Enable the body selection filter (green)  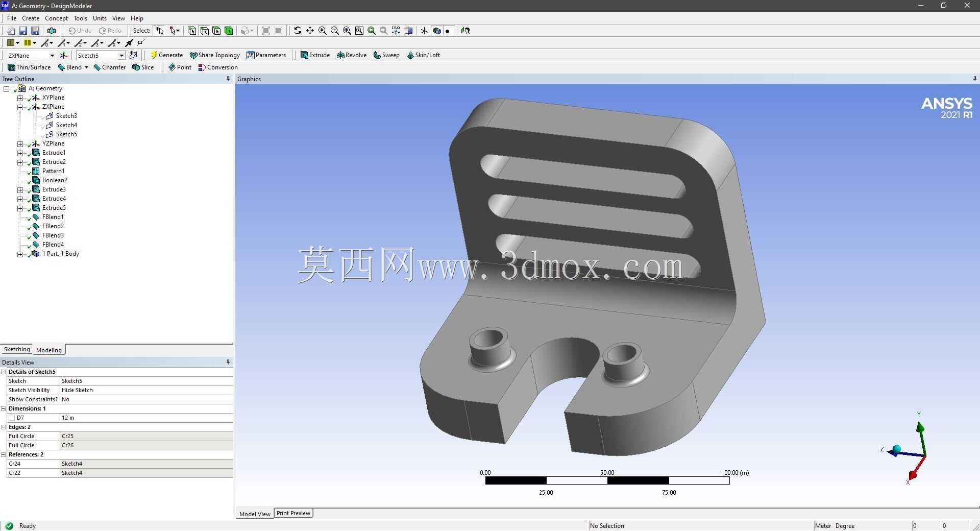(229, 31)
